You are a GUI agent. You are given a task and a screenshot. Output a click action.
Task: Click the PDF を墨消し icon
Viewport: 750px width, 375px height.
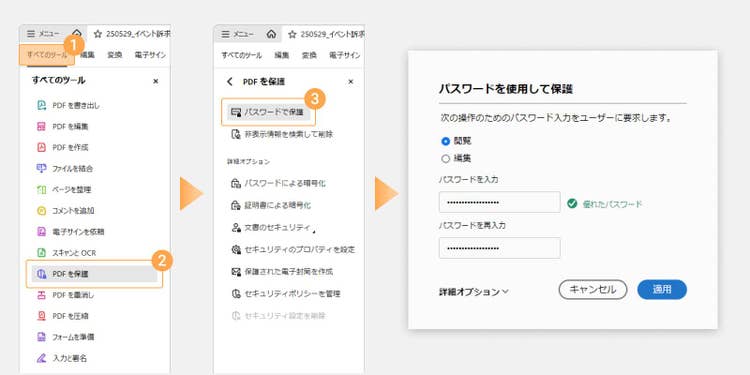(x=42, y=295)
